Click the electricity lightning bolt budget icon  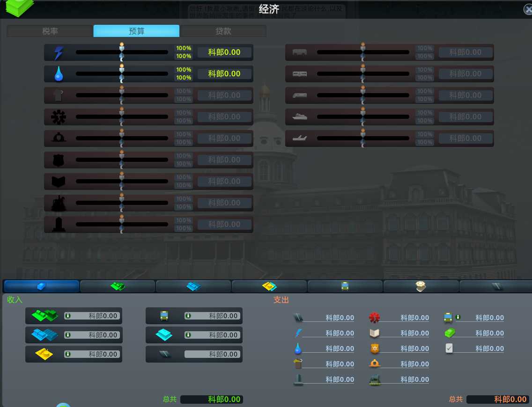pyautogui.click(x=59, y=53)
